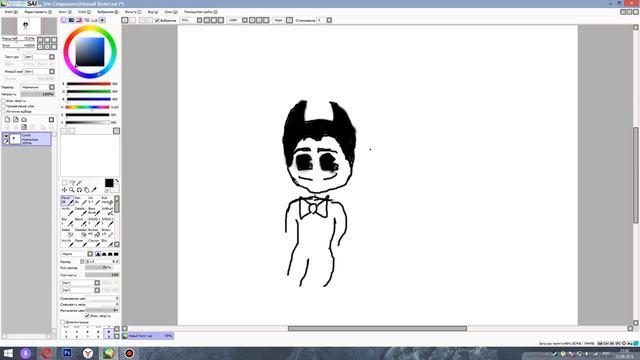Adjust the brush density slider
This screenshot has width=640, height=360.
coord(102,275)
